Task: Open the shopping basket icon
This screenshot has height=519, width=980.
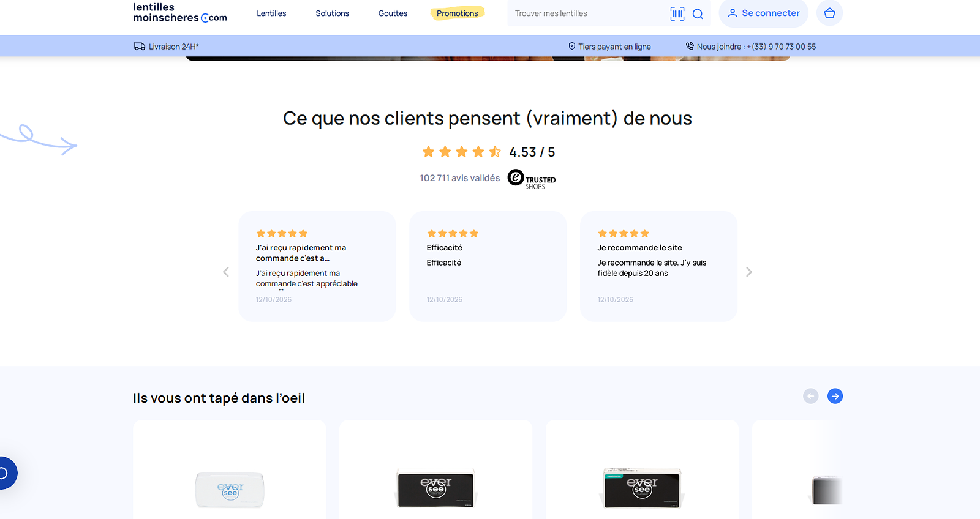Action: (x=829, y=13)
